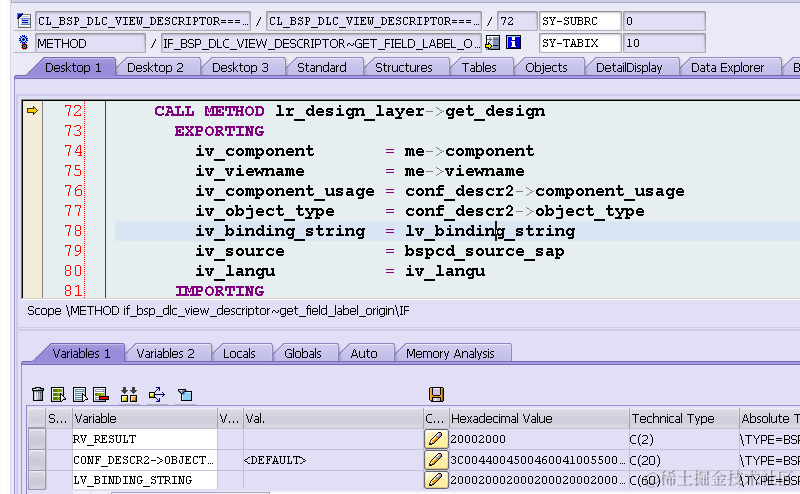Click the blue information 'i' icon
This screenshot has width=800, height=494.
point(513,43)
